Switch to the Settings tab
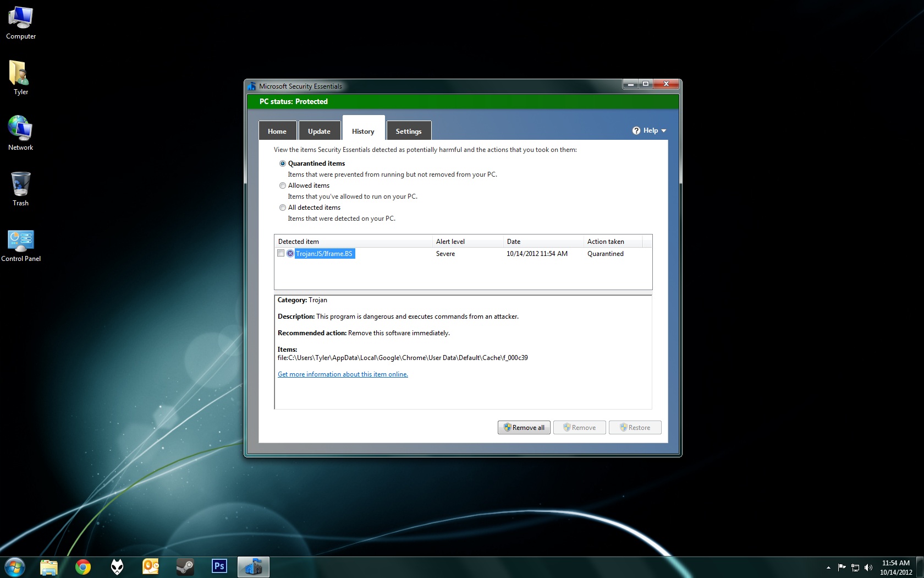The height and width of the screenshot is (578, 924). pyautogui.click(x=408, y=131)
